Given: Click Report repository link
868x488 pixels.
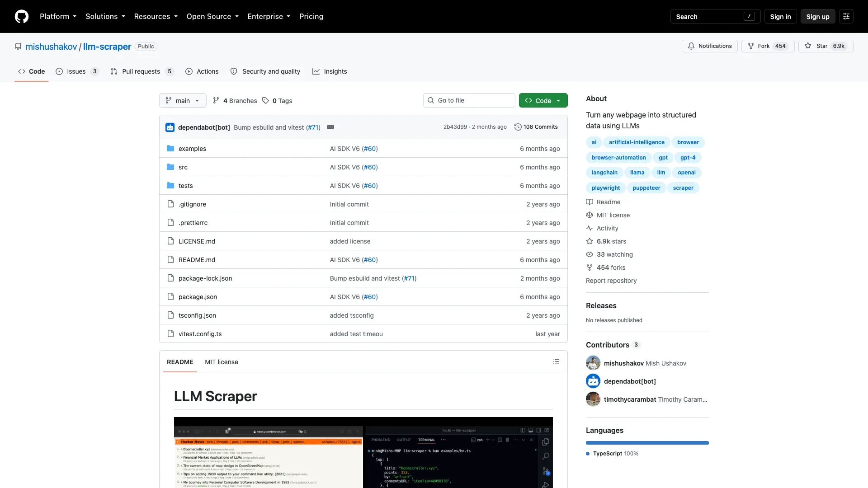Looking at the screenshot, I should click(611, 281).
